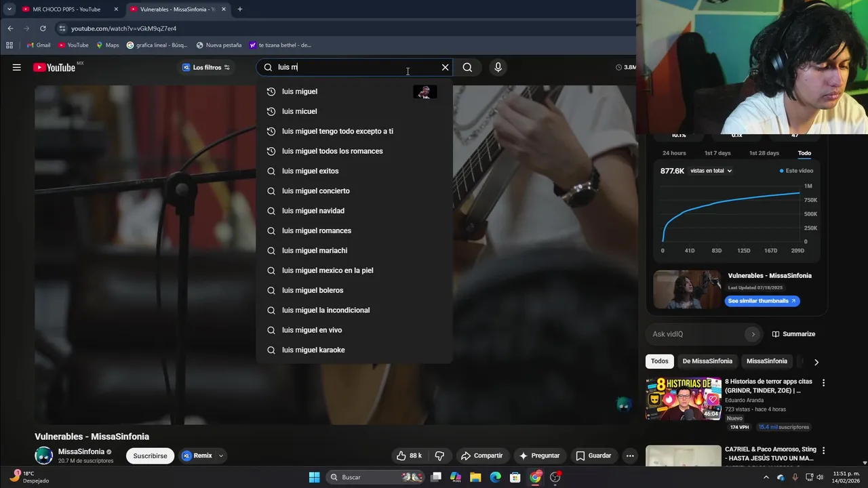This screenshot has width=868, height=488.
Task: Close the MR CHOCO P0PS tab
Action: (116, 9)
